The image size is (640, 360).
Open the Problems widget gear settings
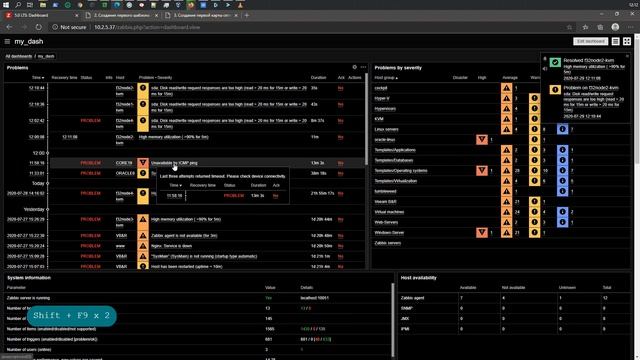tap(354, 67)
